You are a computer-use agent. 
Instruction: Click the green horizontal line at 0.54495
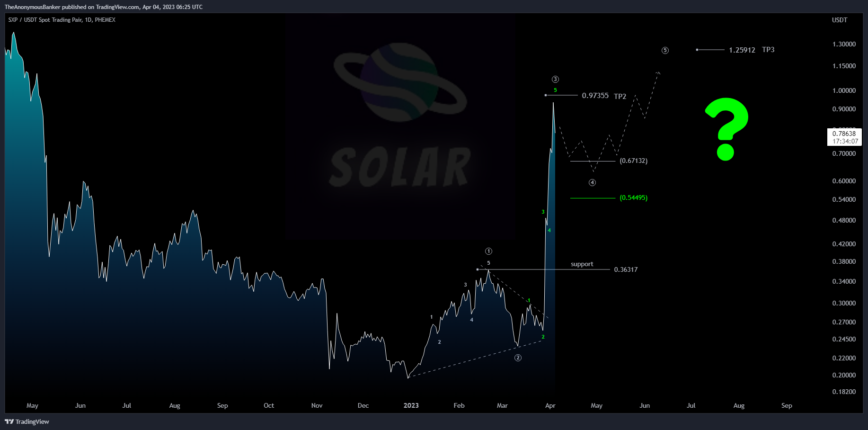[x=593, y=198]
